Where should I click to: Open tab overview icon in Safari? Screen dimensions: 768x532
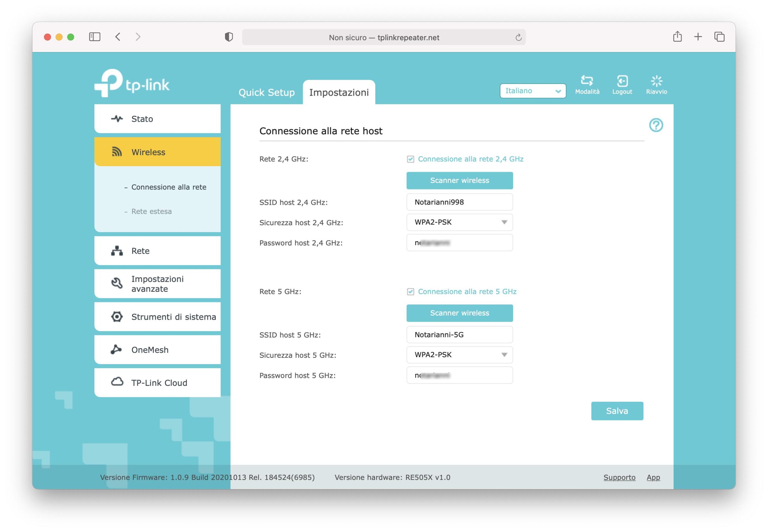tap(719, 37)
